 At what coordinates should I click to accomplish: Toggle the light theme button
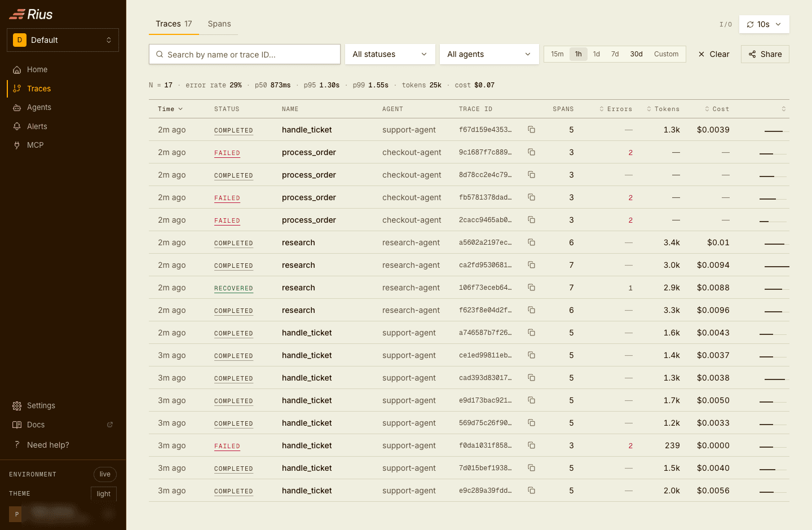(104, 493)
